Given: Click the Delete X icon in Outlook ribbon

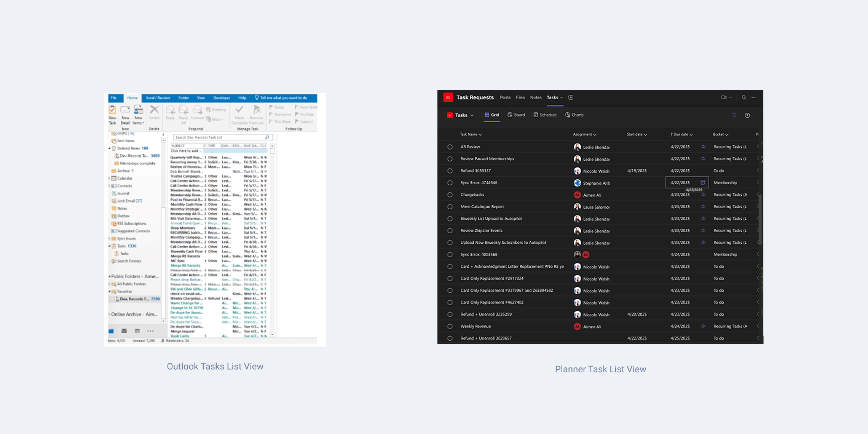Looking at the screenshot, I should click(x=154, y=110).
